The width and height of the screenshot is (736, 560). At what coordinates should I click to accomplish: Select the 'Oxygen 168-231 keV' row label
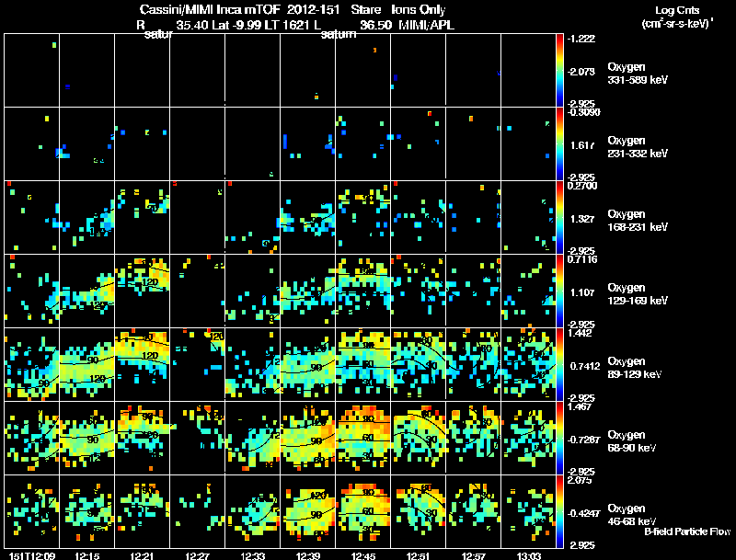click(637, 221)
